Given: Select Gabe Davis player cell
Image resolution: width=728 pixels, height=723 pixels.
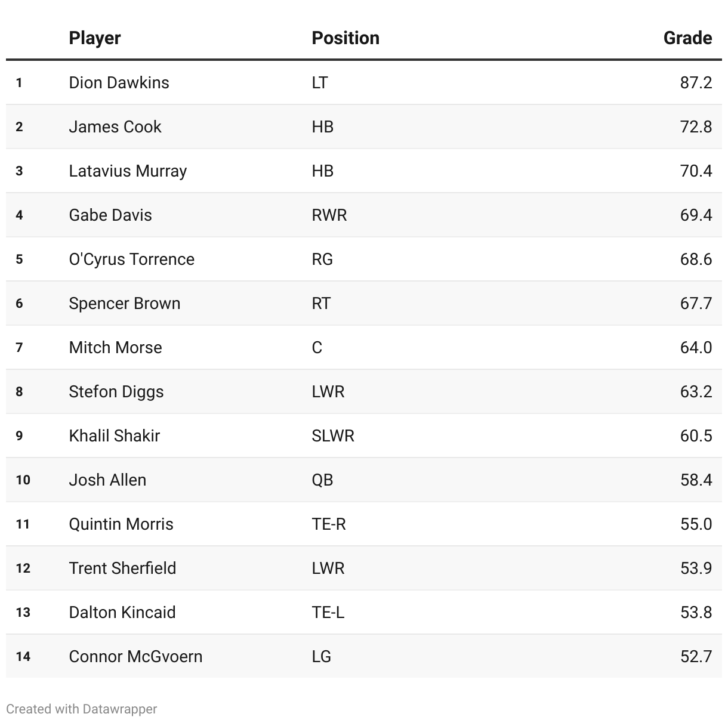Looking at the screenshot, I should pos(110,215).
